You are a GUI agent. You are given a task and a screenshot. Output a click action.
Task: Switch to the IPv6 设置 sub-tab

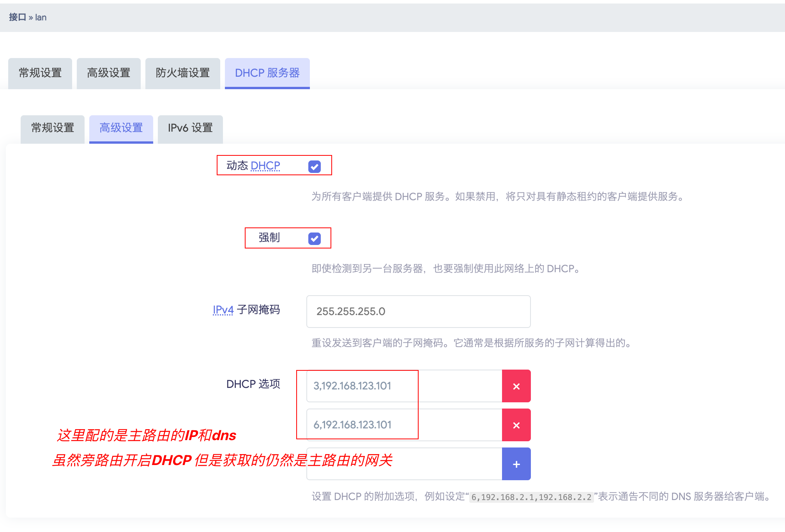pos(190,129)
